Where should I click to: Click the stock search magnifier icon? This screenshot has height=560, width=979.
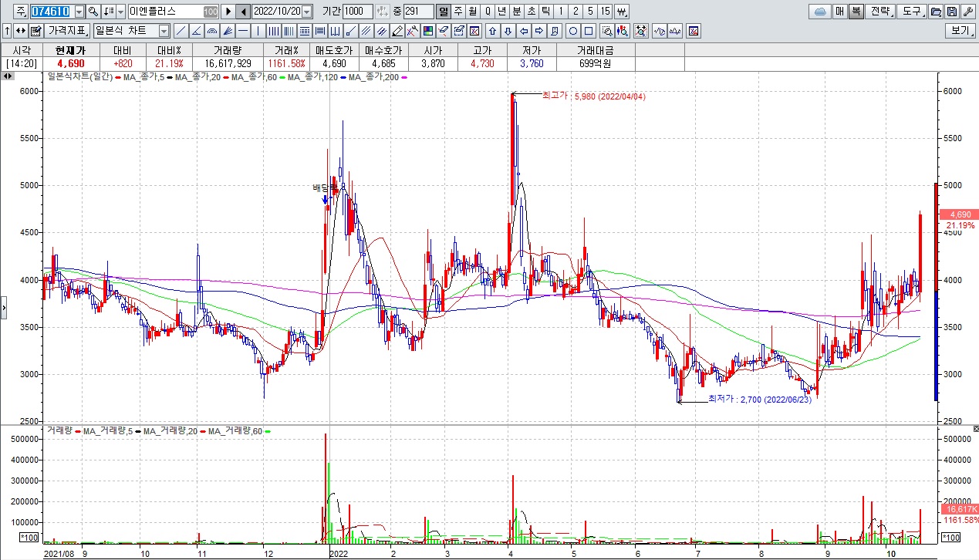point(93,12)
